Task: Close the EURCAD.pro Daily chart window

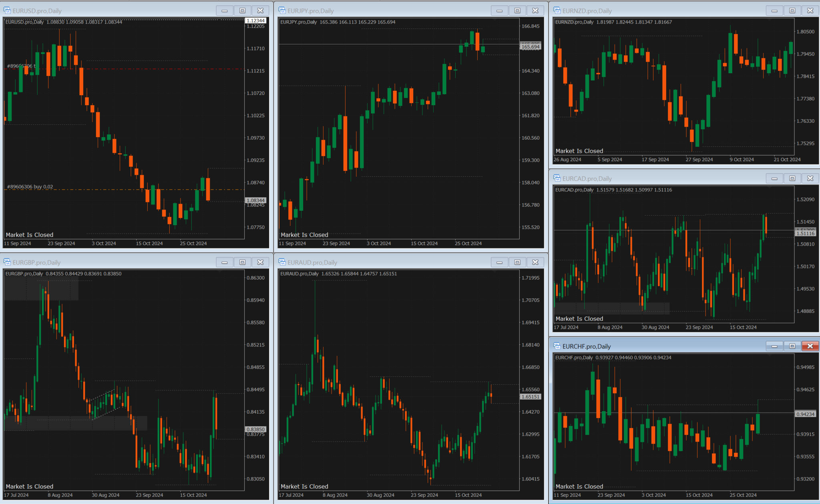Action: pos(810,178)
